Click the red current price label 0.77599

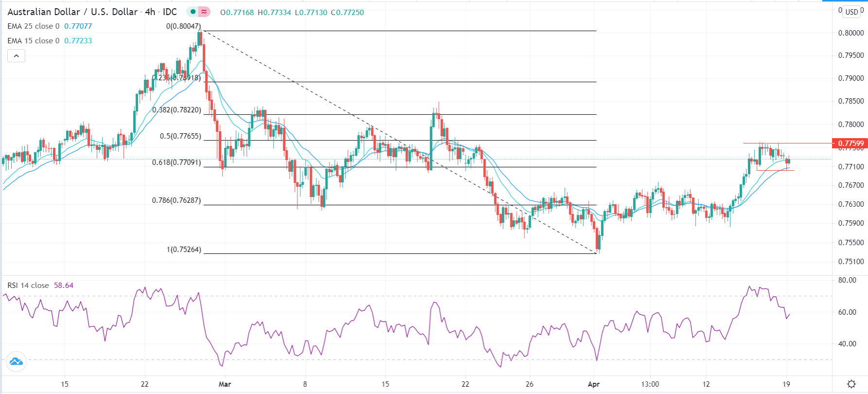tap(850, 143)
